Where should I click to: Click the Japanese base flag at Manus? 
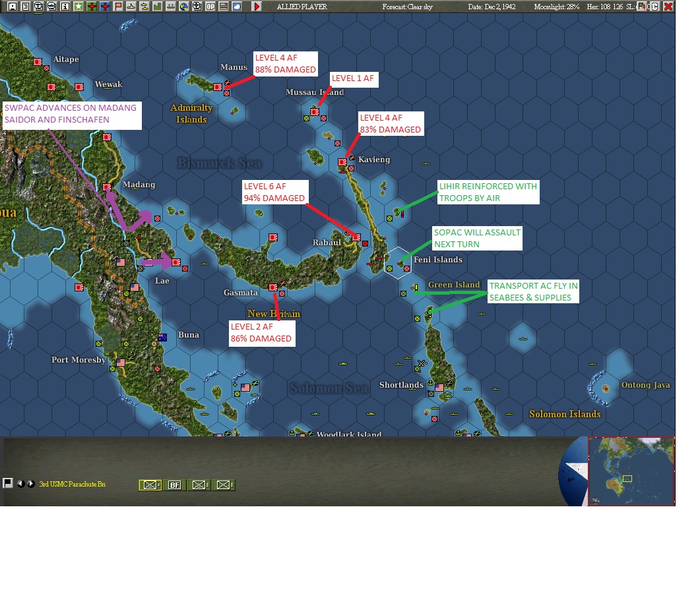pos(218,87)
